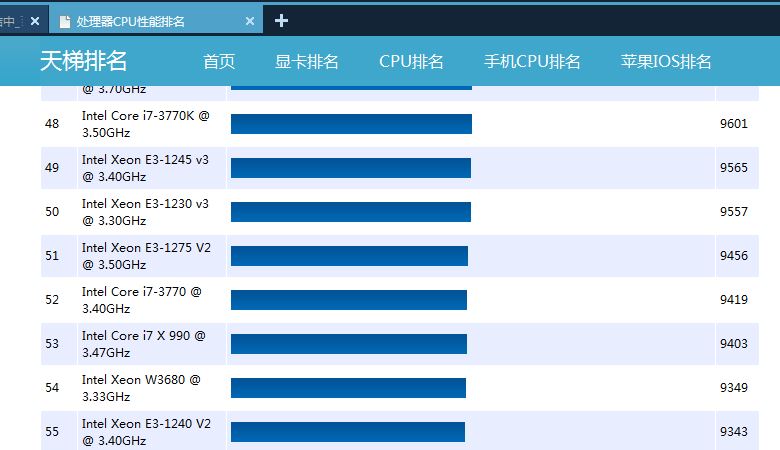Click Intel Xeon E3-1245 v3 name
The image size is (780, 450).
point(145,168)
